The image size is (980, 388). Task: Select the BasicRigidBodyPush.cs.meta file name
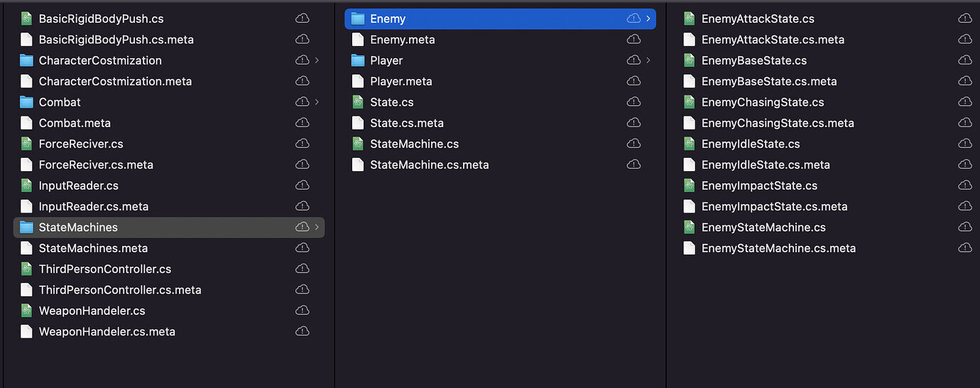click(116, 40)
